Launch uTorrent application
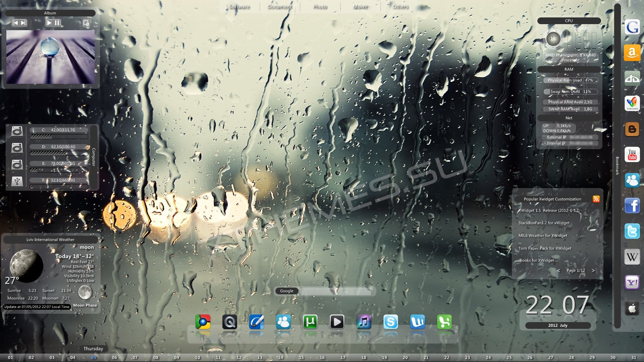This screenshot has width=644, height=362. pos(310,322)
